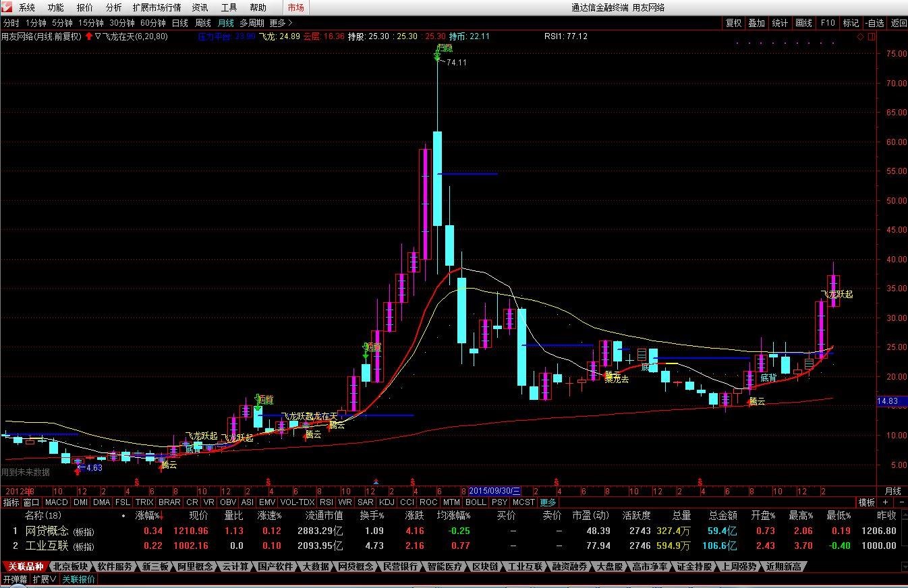The height and width of the screenshot is (588, 908).
Task: Click the minus zoom icon beside 模板
Action: (901, 502)
